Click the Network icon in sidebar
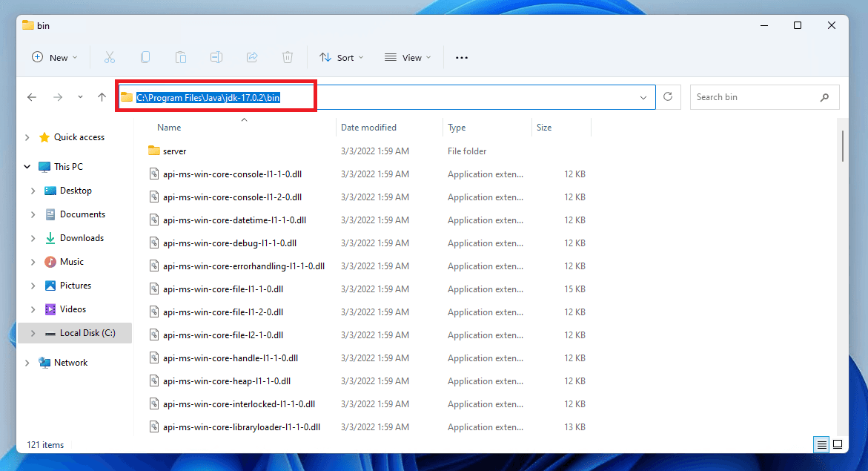868x471 pixels. coord(44,363)
